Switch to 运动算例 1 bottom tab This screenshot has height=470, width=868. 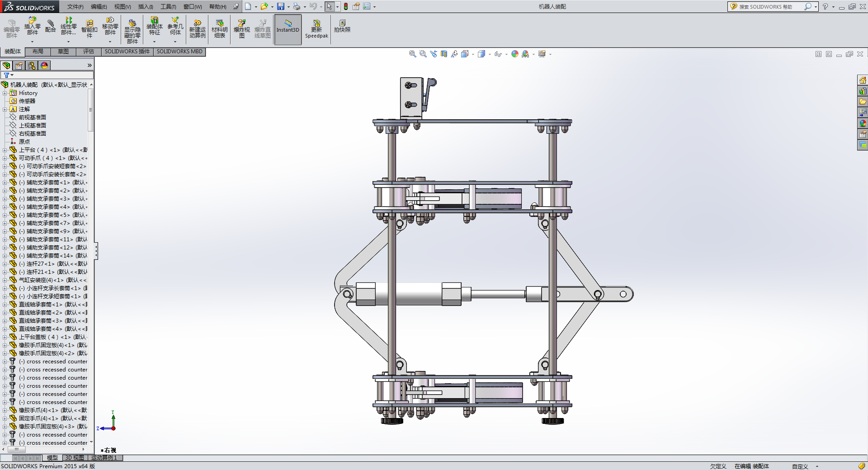coord(104,458)
